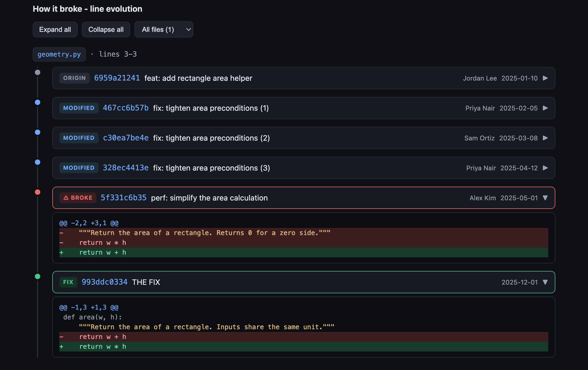Click removed 'return w * h' line in broke diff
The width and height of the screenshot is (588, 370).
[x=304, y=243]
